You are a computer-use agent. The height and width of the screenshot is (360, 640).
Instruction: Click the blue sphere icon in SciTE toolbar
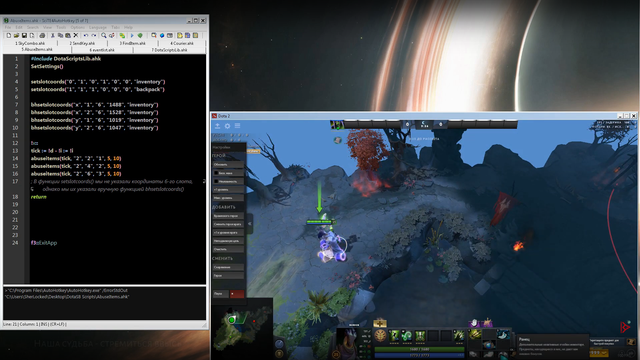pyautogui.click(x=162, y=36)
